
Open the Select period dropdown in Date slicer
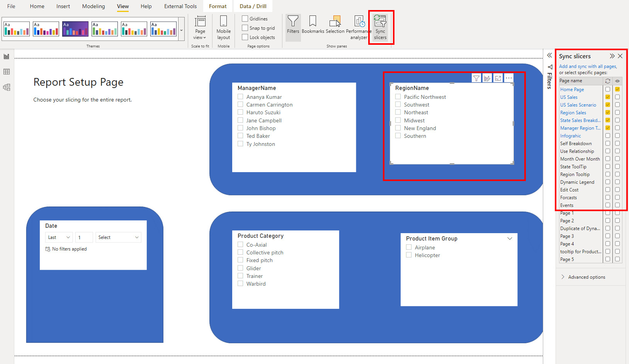coord(118,237)
